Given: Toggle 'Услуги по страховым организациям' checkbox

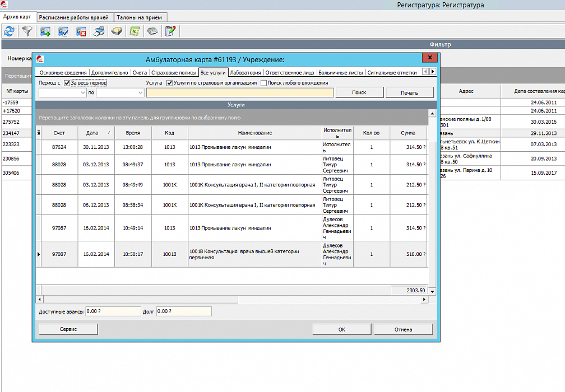Looking at the screenshot, I should [170, 83].
